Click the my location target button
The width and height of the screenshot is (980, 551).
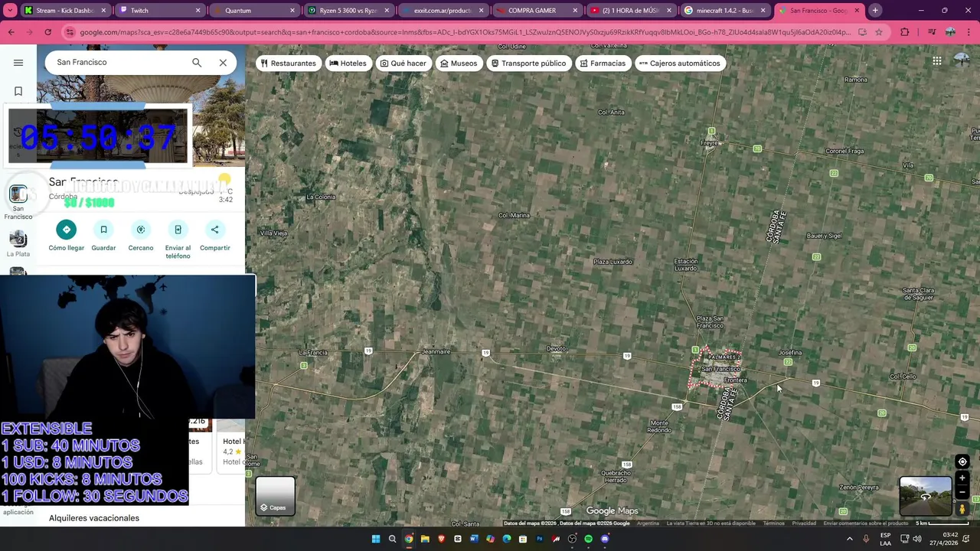click(962, 461)
